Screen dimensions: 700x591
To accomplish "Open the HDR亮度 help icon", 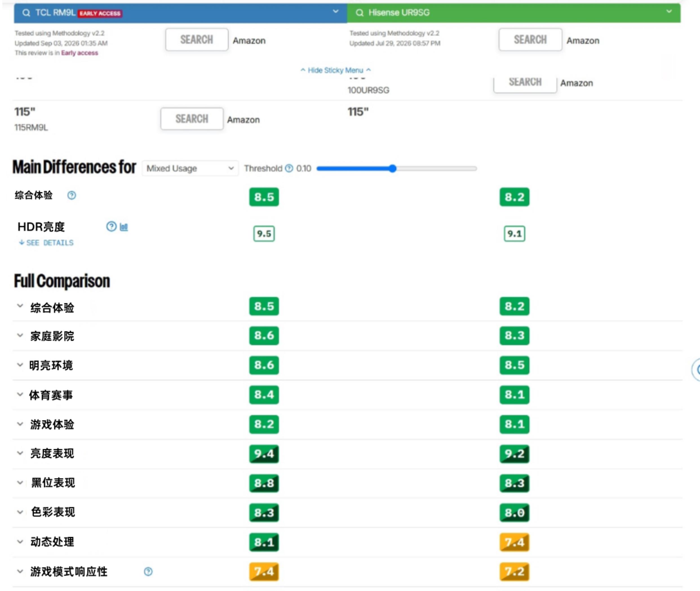I will coord(111,227).
